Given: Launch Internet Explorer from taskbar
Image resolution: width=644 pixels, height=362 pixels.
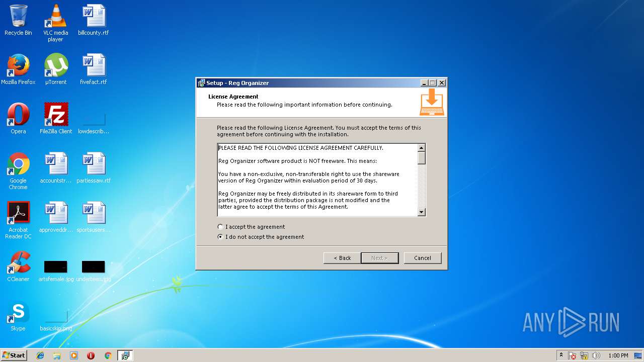Looking at the screenshot, I should 40,355.
